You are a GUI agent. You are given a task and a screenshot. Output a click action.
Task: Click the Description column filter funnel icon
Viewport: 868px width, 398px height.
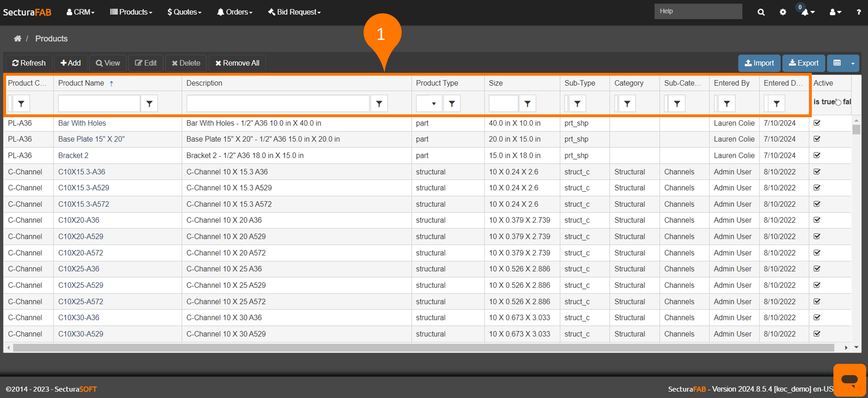[x=379, y=104]
